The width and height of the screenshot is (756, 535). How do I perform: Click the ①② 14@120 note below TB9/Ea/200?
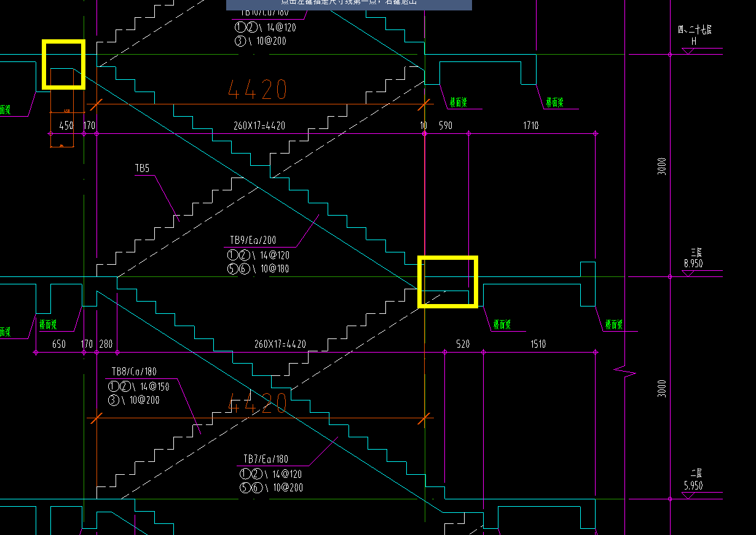point(258,255)
